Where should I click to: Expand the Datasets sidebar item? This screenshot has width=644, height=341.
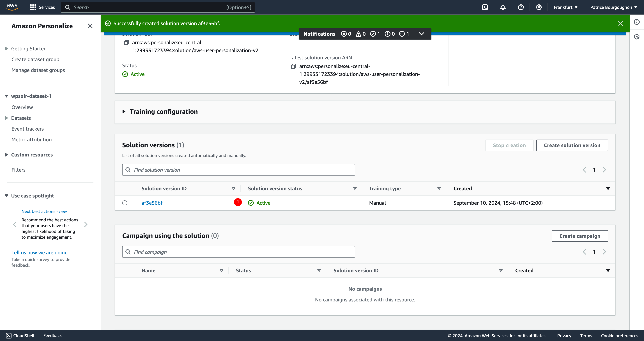pyautogui.click(x=6, y=118)
